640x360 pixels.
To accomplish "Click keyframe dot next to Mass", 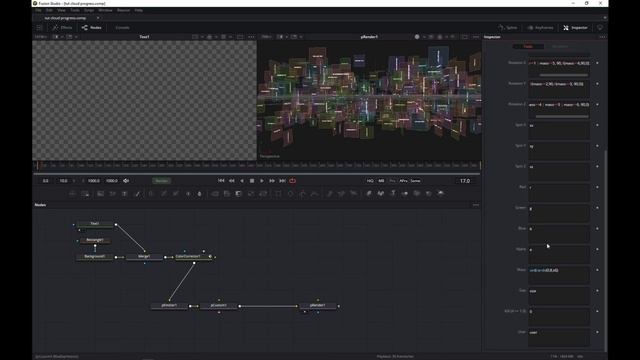I will point(597,270).
